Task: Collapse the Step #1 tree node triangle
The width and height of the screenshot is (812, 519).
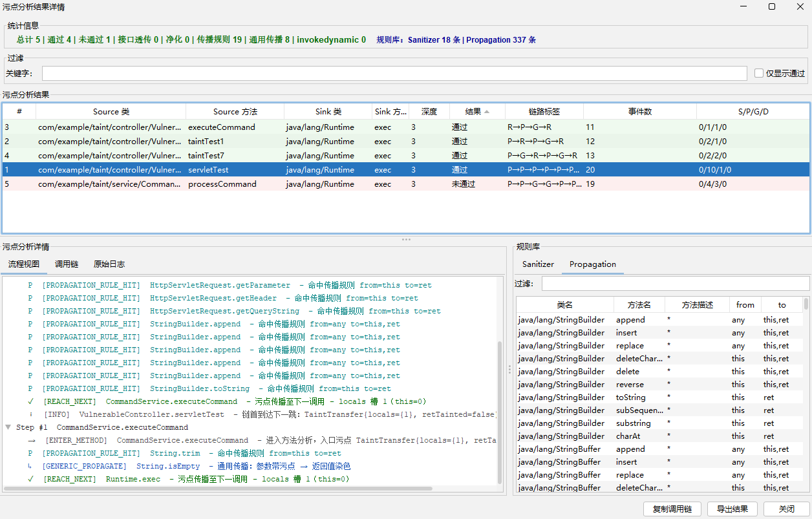Action: (x=8, y=427)
